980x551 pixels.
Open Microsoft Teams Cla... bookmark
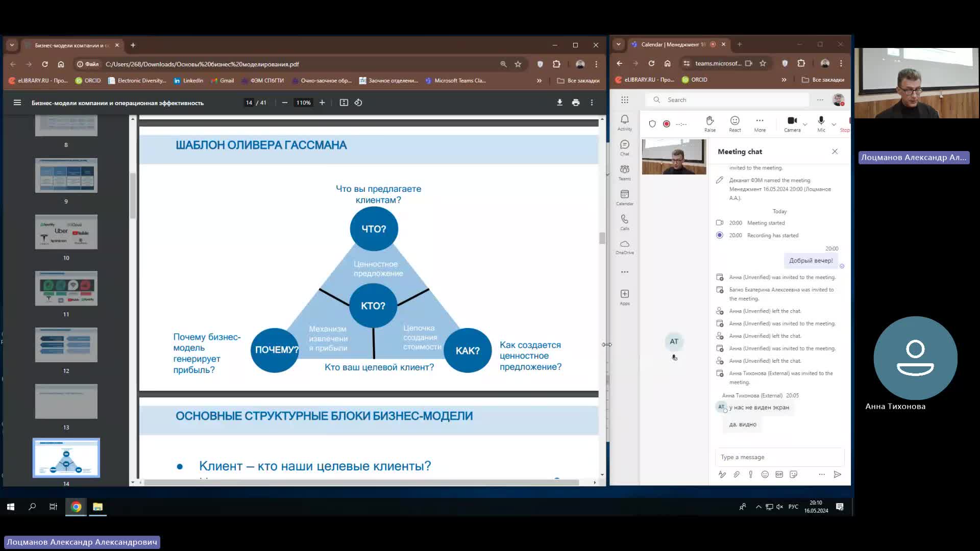coord(456,81)
